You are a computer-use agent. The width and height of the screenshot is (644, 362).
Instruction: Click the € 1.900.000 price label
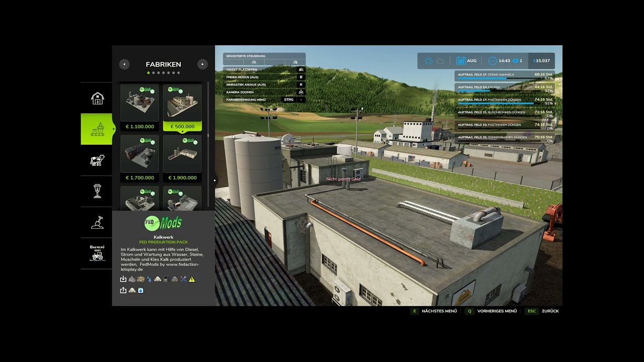pyautogui.click(x=182, y=177)
